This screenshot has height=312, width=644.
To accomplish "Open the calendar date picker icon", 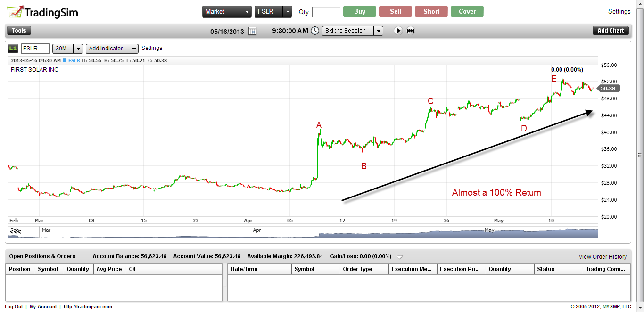I will pos(252,31).
